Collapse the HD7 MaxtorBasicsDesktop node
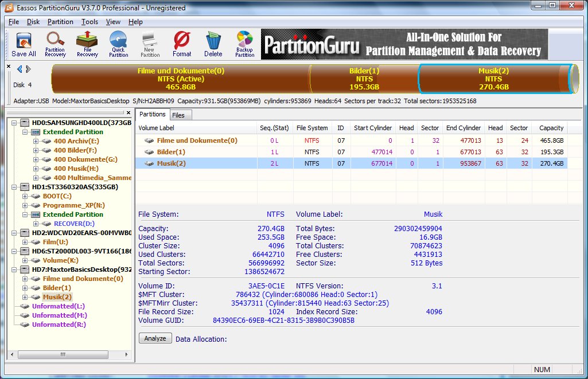The image size is (588, 379). tap(14, 270)
